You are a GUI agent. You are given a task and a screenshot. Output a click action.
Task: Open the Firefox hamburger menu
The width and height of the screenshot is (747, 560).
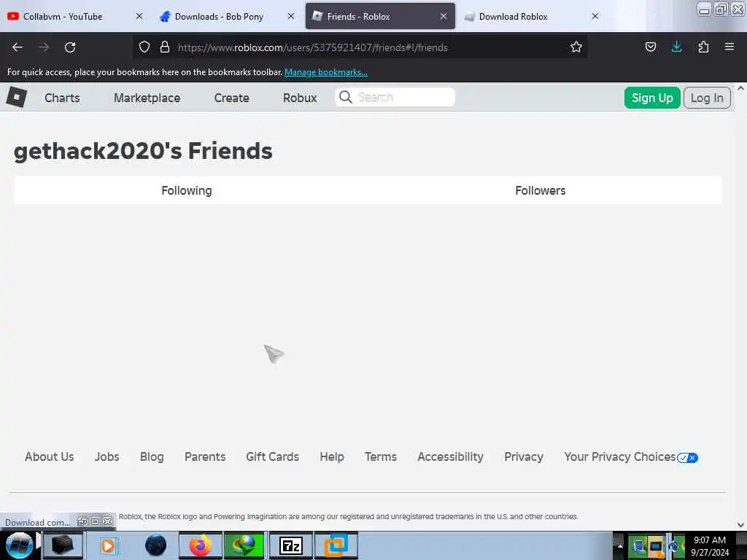pos(729,47)
